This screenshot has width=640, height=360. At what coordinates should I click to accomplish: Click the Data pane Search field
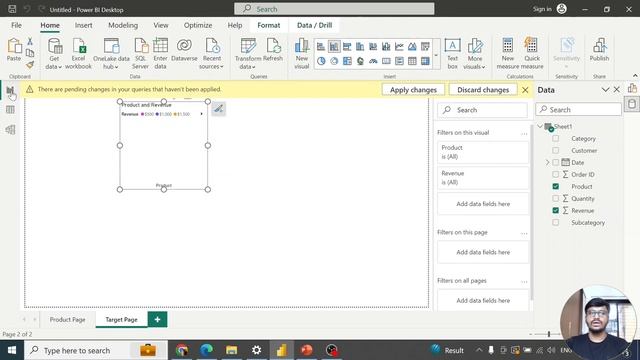coord(579,109)
